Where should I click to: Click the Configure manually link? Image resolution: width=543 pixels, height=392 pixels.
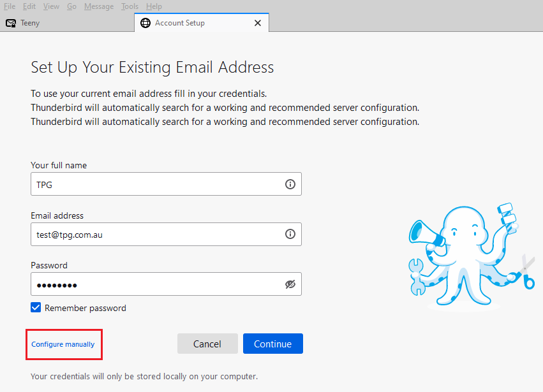(63, 344)
